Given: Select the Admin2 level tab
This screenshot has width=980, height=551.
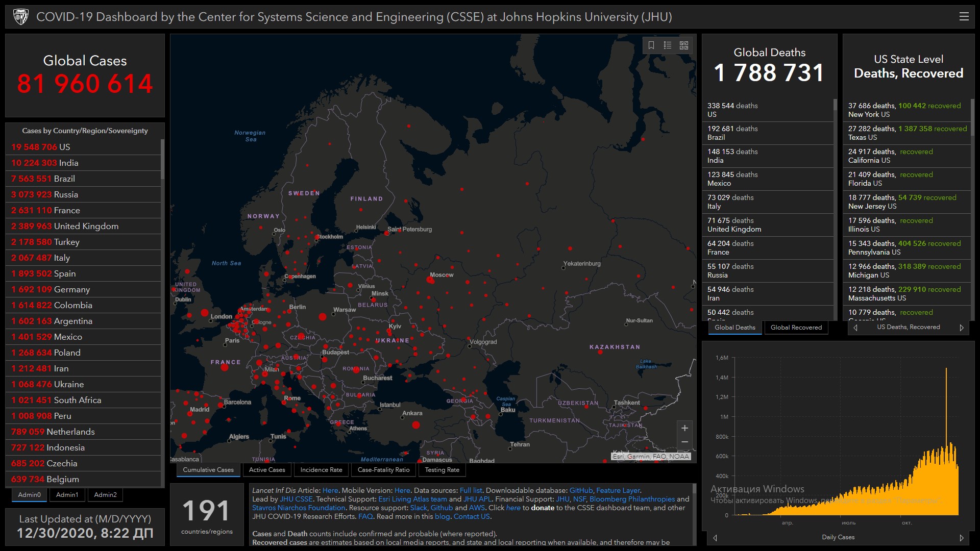Looking at the screenshot, I should [x=105, y=495].
